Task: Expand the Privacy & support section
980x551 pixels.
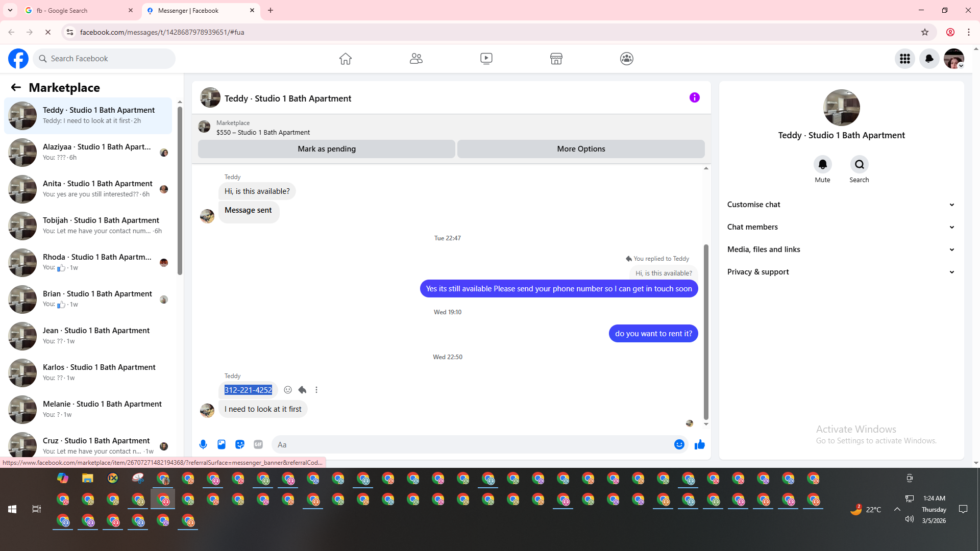Action: coord(841,272)
